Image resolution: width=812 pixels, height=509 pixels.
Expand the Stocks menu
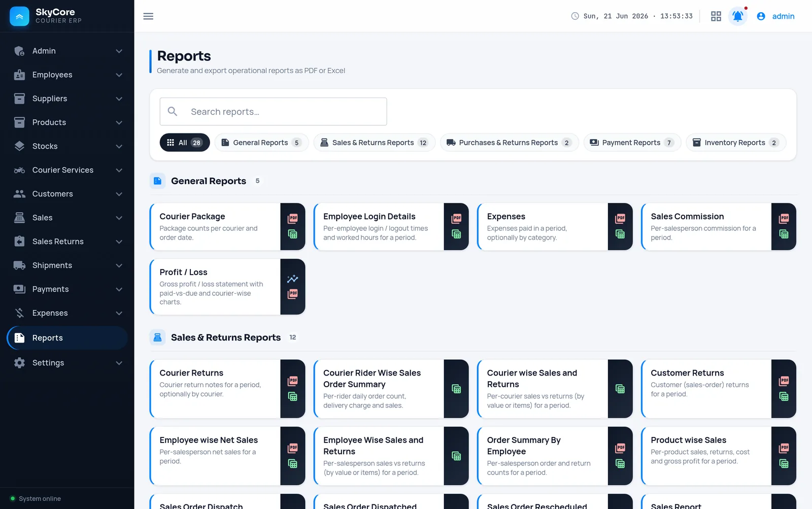click(x=67, y=146)
